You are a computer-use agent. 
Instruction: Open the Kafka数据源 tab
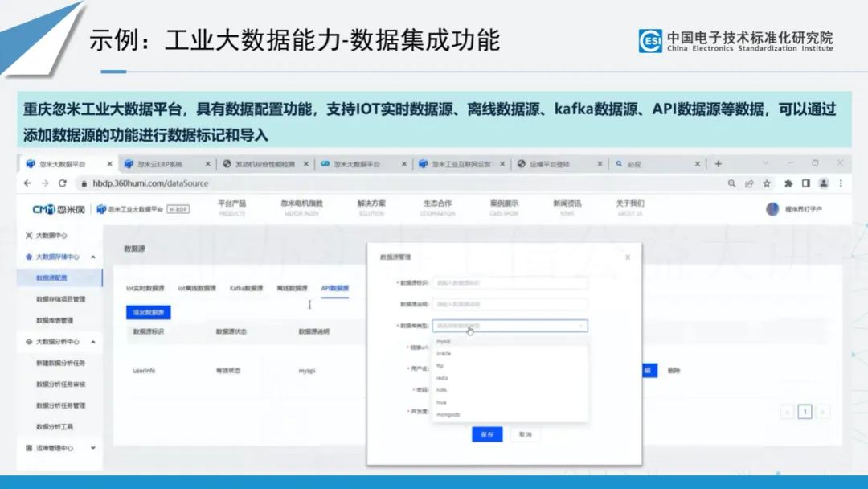[x=247, y=288]
